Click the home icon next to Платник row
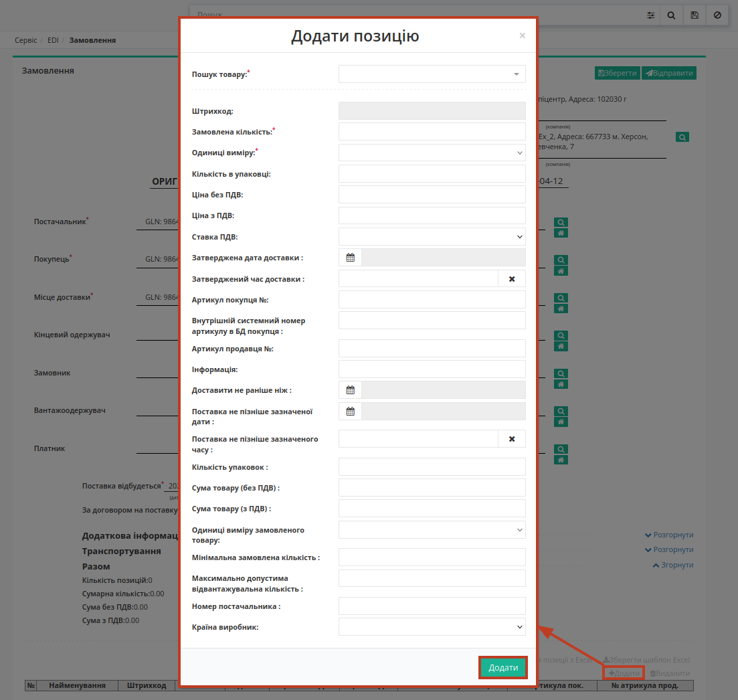 [x=561, y=460]
